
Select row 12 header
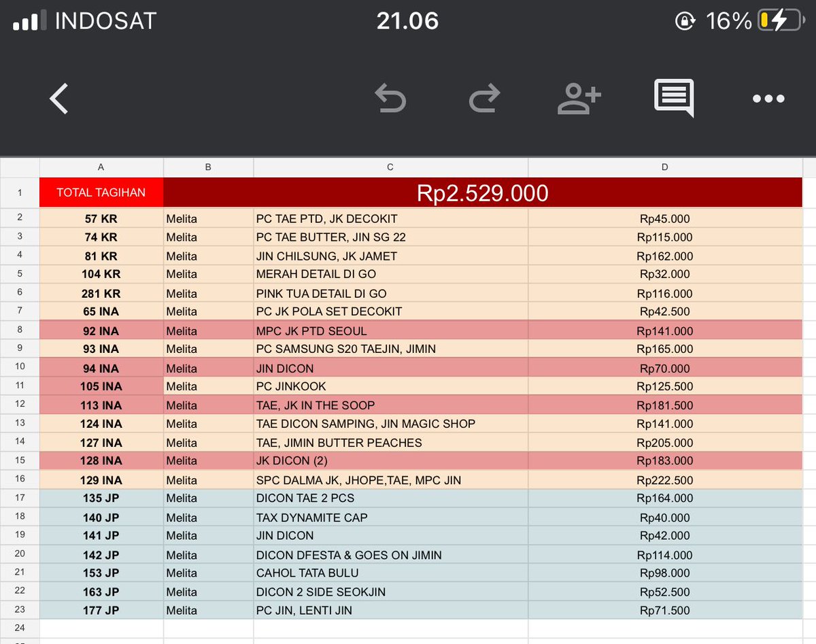point(20,405)
